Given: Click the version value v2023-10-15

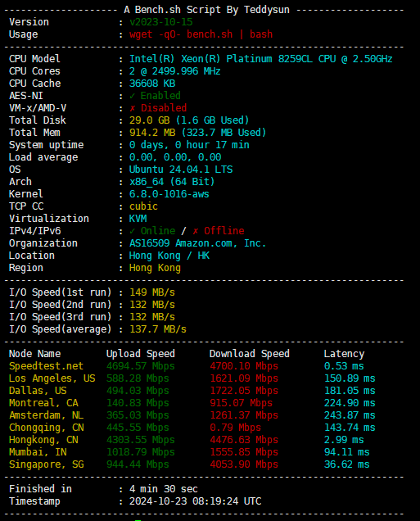Looking at the screenshot, I should 161,22.
